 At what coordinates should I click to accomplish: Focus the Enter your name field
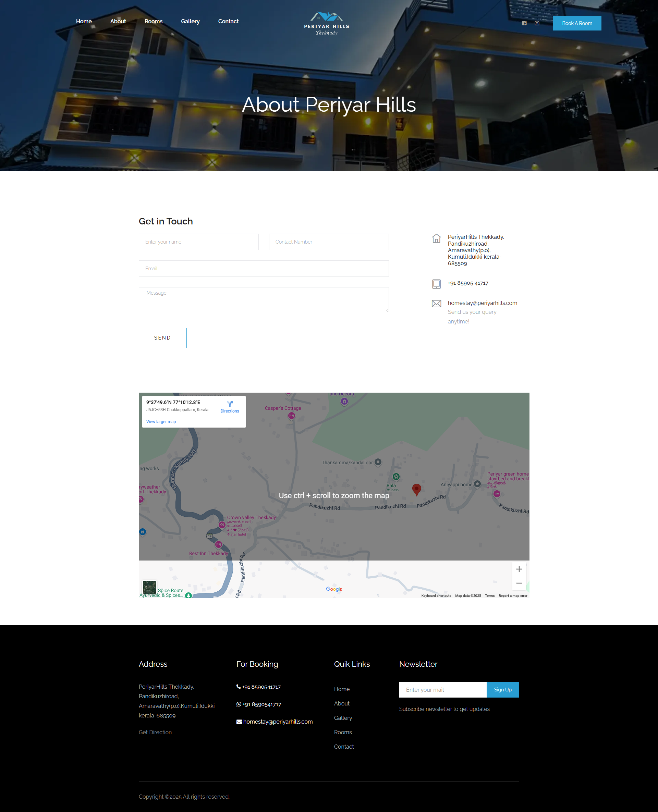tap(199, 242)
